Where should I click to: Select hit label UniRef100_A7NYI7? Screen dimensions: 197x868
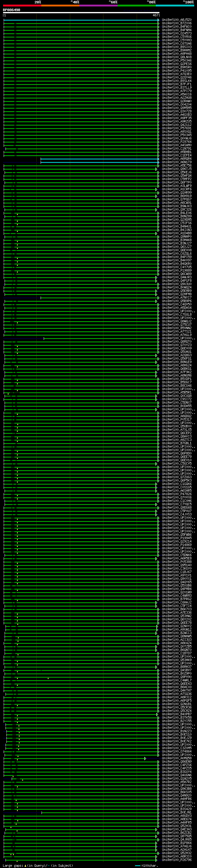pos(177,297)
